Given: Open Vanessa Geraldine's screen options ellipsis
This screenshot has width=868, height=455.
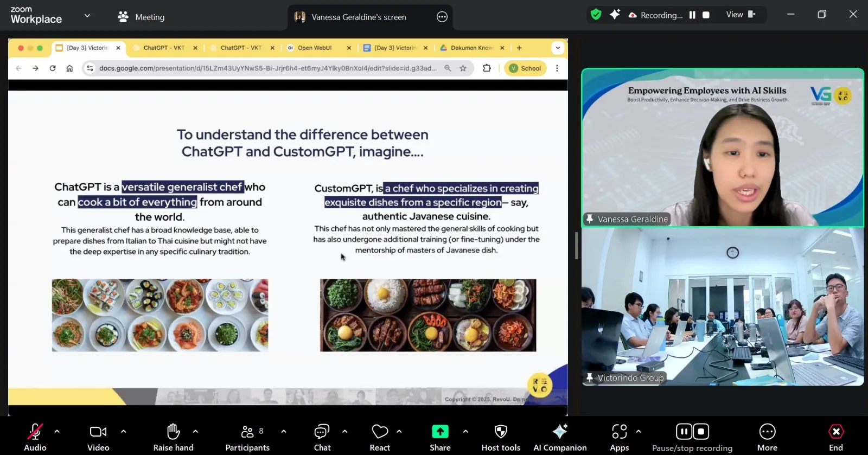Looking at the screenshot, I should [442, 17].
